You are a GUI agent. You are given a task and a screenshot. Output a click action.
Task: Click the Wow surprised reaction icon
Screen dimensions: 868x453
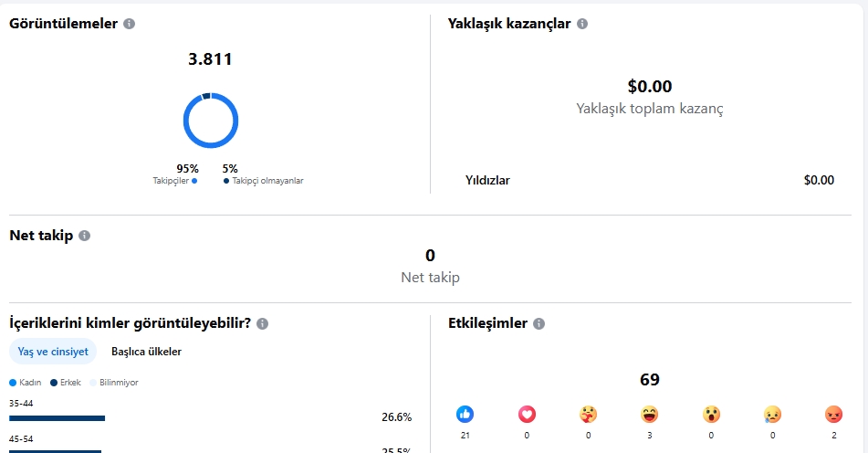pos(711,414)
